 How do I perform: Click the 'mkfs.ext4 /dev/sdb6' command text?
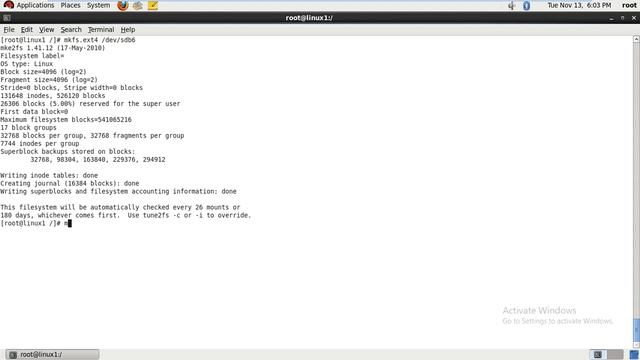tap(100, 40)
